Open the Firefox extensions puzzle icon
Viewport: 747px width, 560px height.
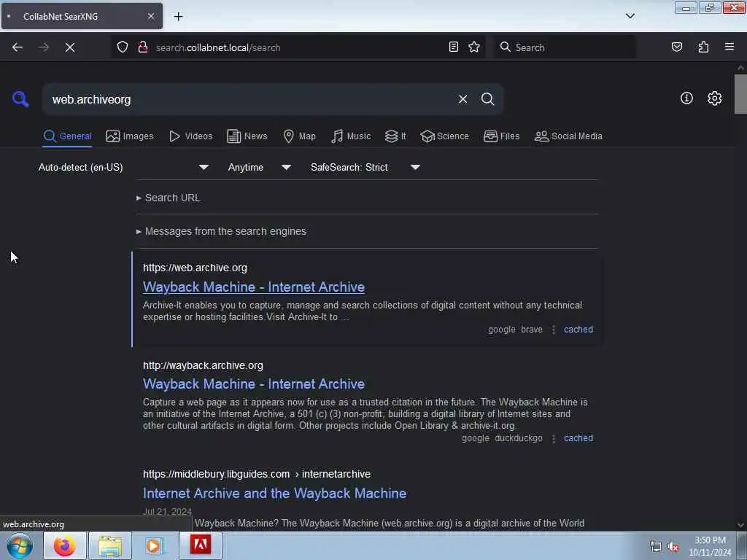click(x=703, y=47)
